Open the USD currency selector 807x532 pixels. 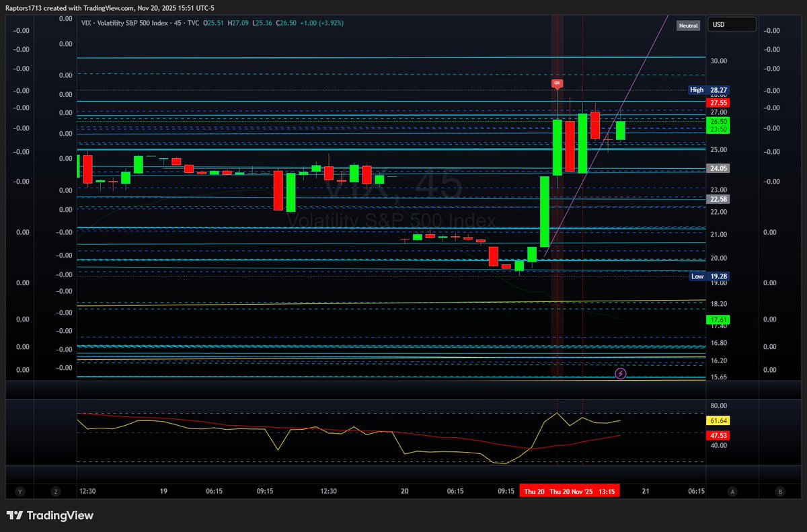(733, 25)
